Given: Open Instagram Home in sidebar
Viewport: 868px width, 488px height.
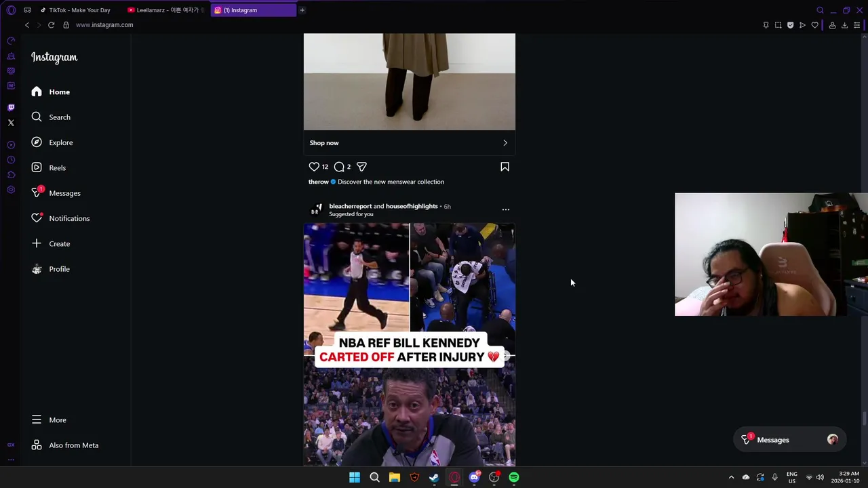Looking at the screenshot, I should point(50,91).
